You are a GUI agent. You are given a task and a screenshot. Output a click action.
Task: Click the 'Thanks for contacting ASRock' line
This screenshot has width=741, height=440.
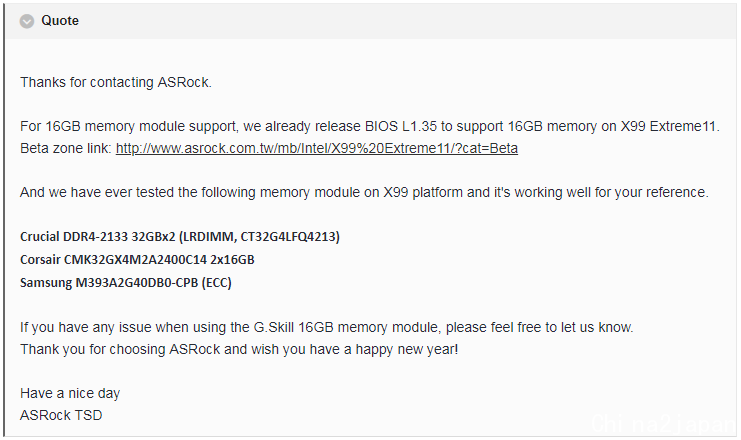click(116, 83)
